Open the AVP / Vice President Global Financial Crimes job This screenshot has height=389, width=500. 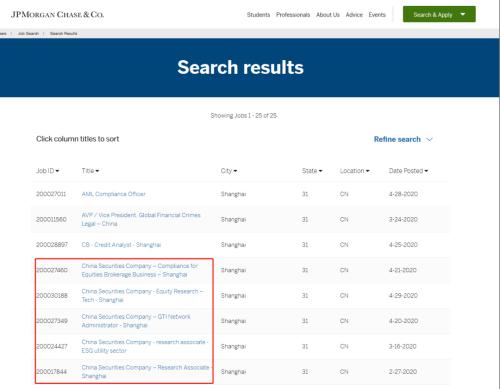pos(141,219)
